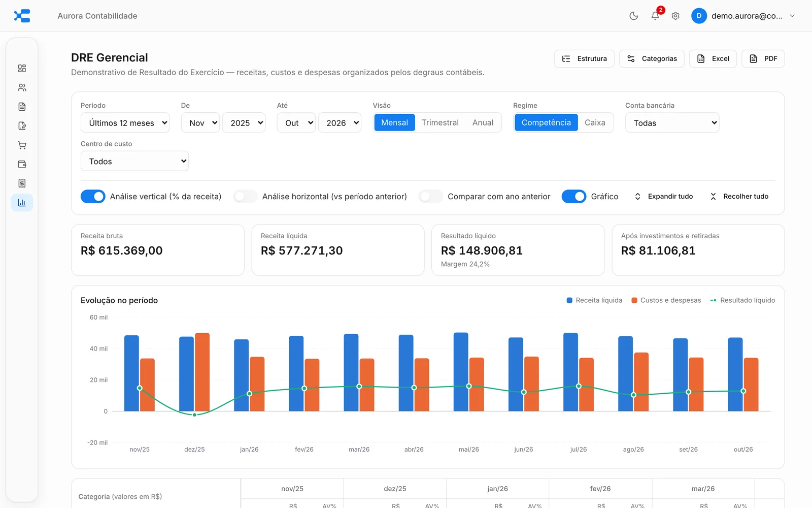Switch to Trimestral view
This screenshot has height=508, width=812.
click(440, 123)
